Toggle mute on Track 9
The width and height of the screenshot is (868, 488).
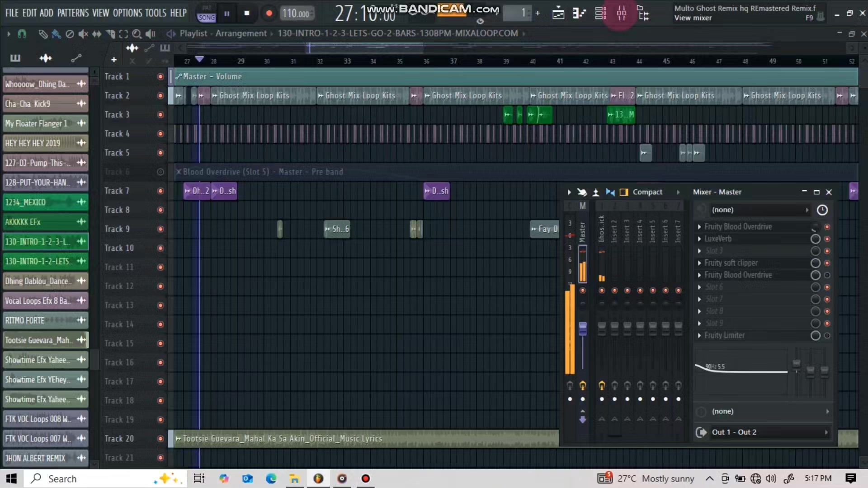click(160, 229)
